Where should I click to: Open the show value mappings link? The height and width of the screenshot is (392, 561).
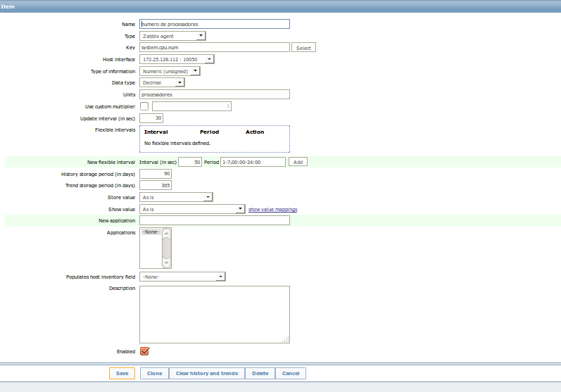tap(272, 209)
